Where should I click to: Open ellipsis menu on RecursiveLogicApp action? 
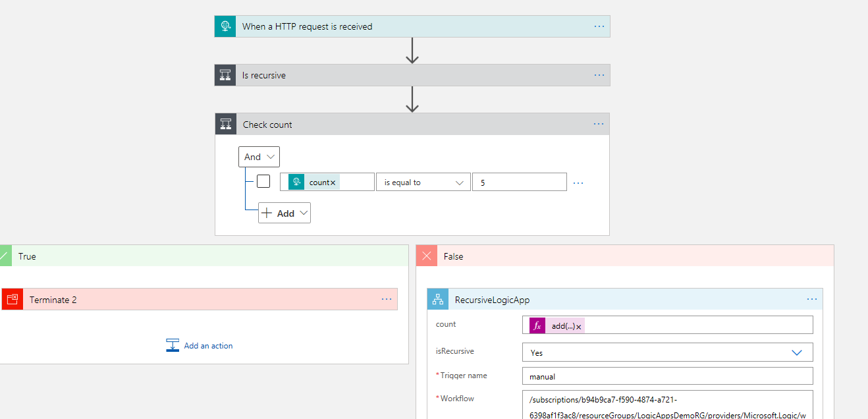point(811,299)
